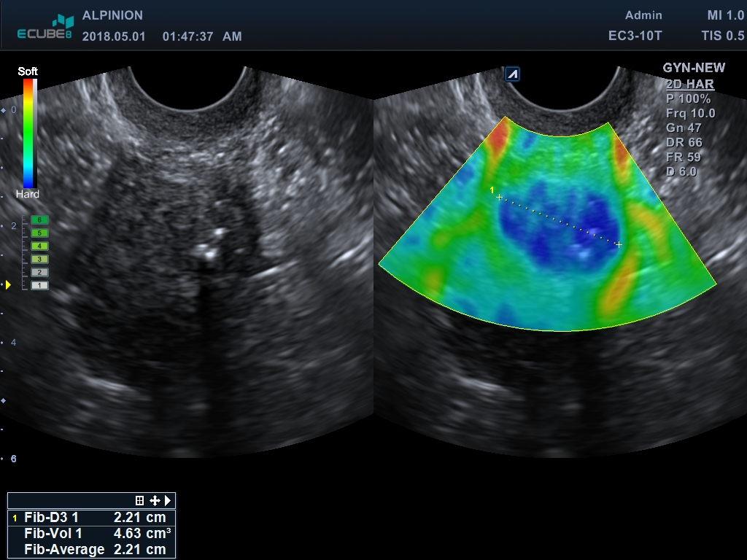Click the EC3-10T probe name

[x=635, y=36]
